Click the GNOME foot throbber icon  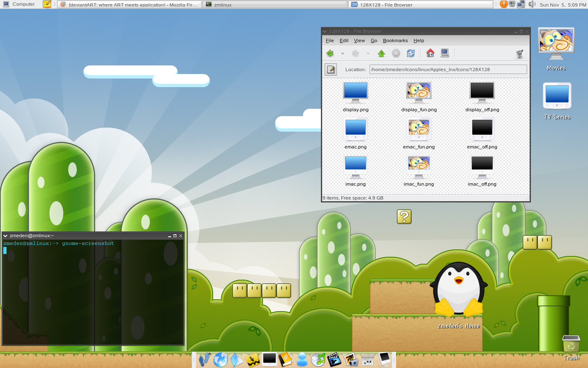pos(520,54)
